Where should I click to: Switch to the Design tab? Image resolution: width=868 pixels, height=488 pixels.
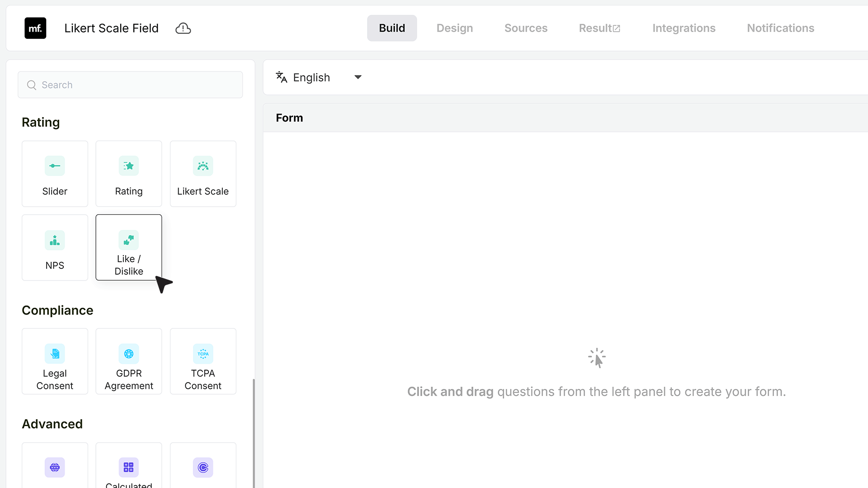455,28
